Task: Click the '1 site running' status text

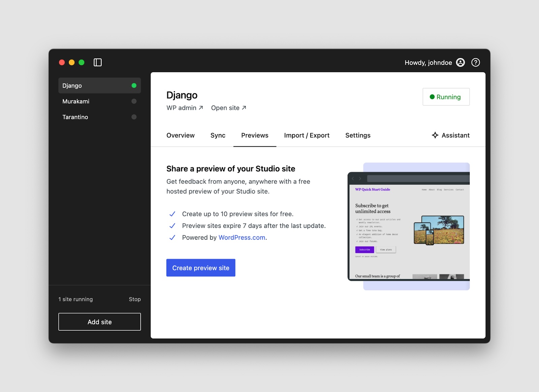Action: tap(75, 299)
